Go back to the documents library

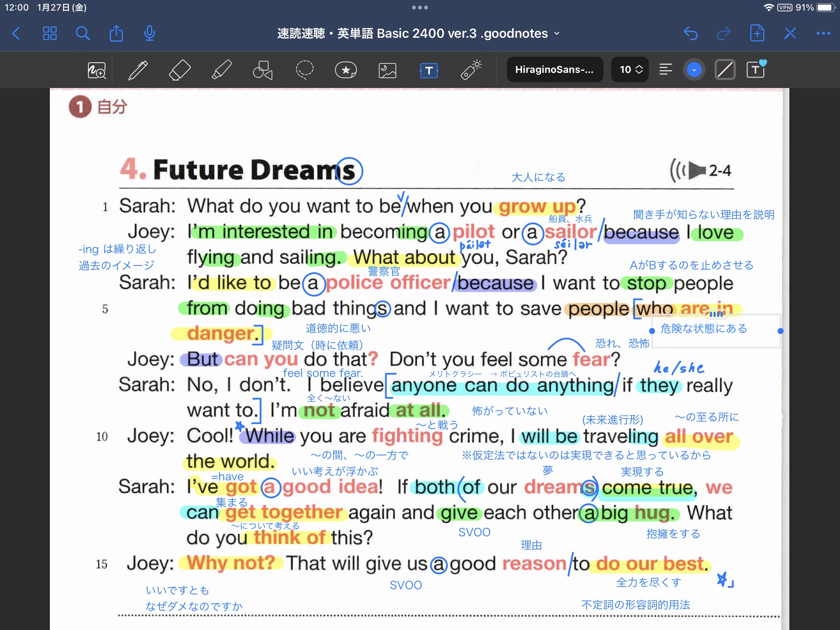coord(16,33)
